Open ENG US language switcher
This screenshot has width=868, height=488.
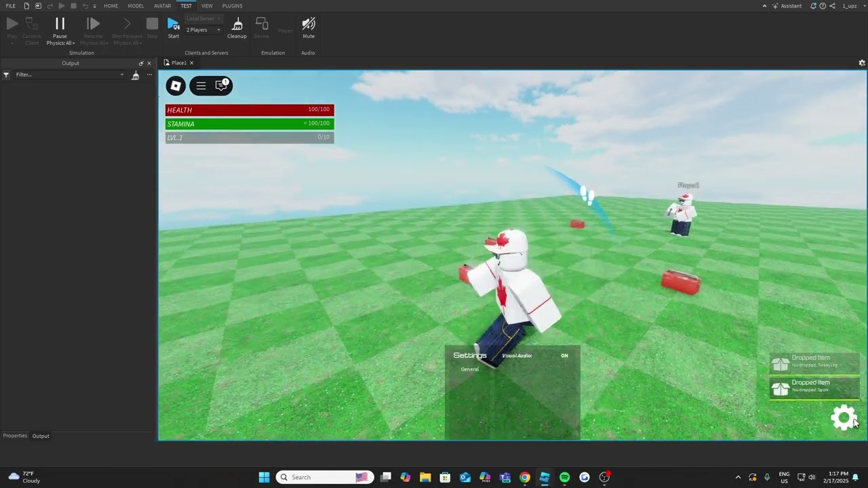[x=784, y=477]
